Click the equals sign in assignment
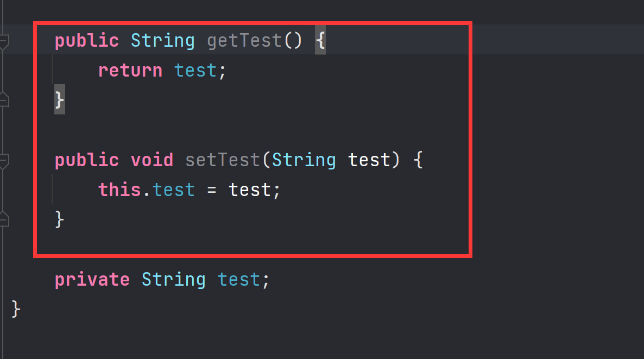Viewport: 644px width, 359px height. pyautogui.click(x=212, y=190)
